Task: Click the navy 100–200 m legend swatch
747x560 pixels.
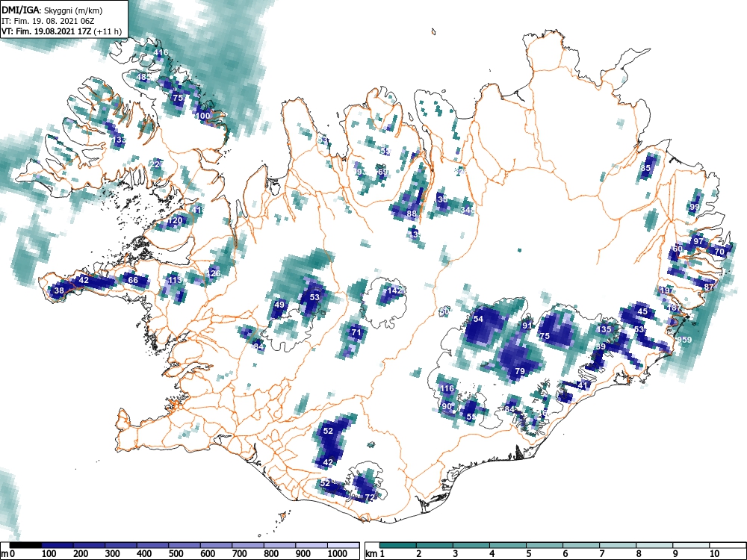Action: coord(58,545)
